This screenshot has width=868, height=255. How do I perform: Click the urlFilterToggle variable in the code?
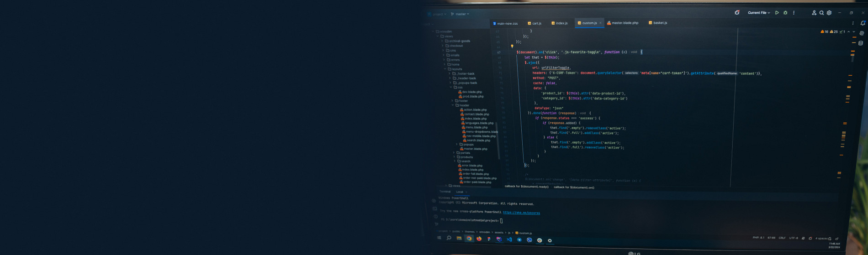(556, 68)
